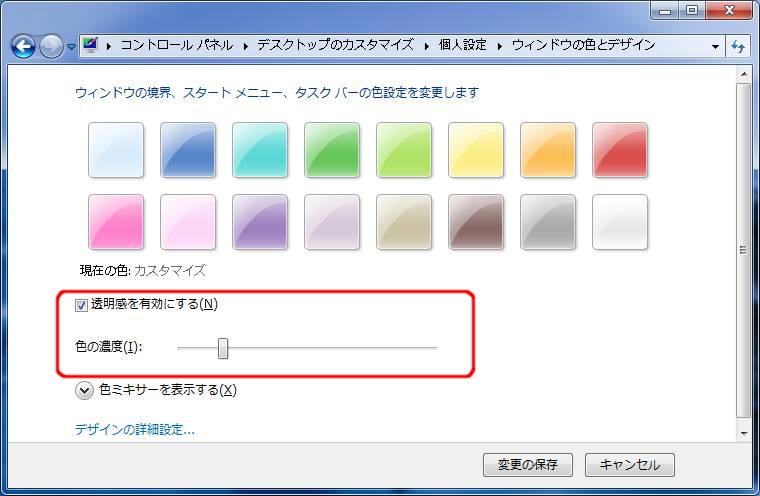Close the window with X button
This screenshot has height=496, width=760.
coord(729,10)
